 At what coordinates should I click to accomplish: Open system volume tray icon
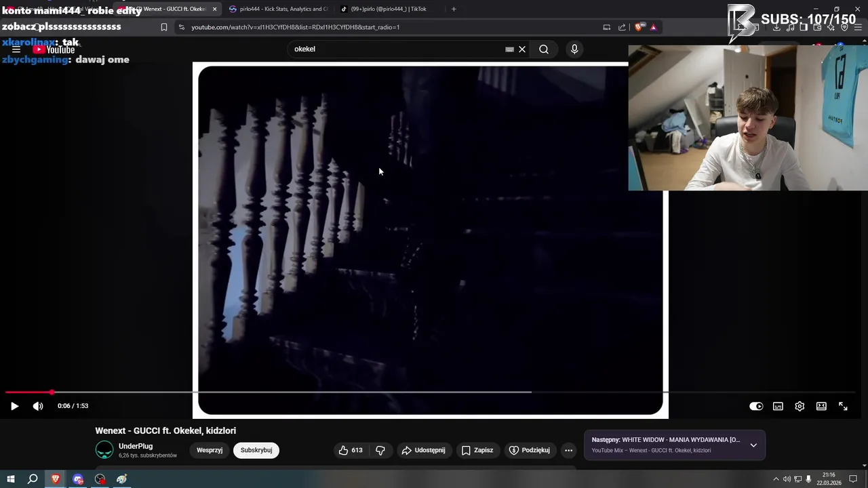(x=787, y=479)
